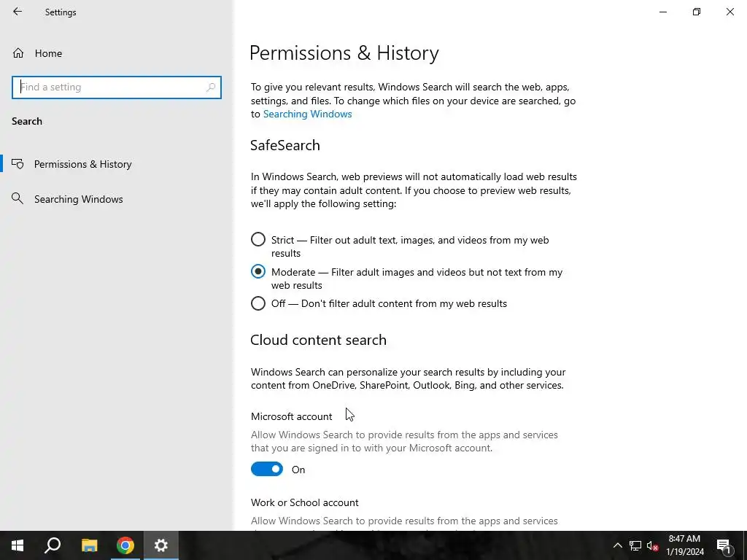
Task: Close the Settings window
Action: tap(729, 12)
